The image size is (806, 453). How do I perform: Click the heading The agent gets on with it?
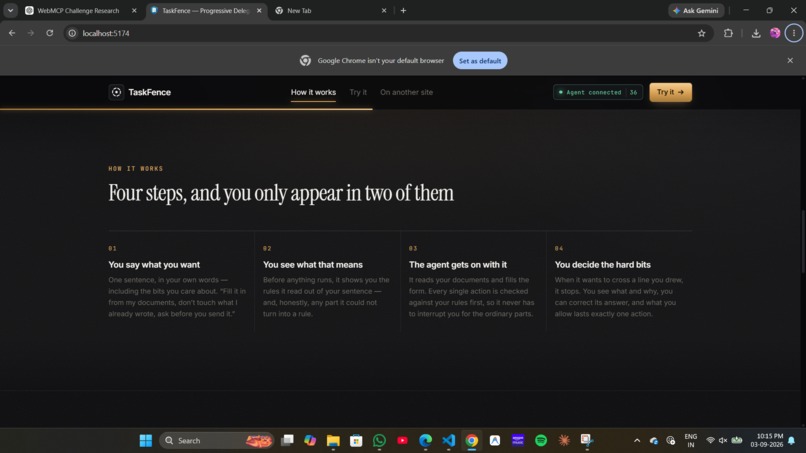tap(457, 264)
